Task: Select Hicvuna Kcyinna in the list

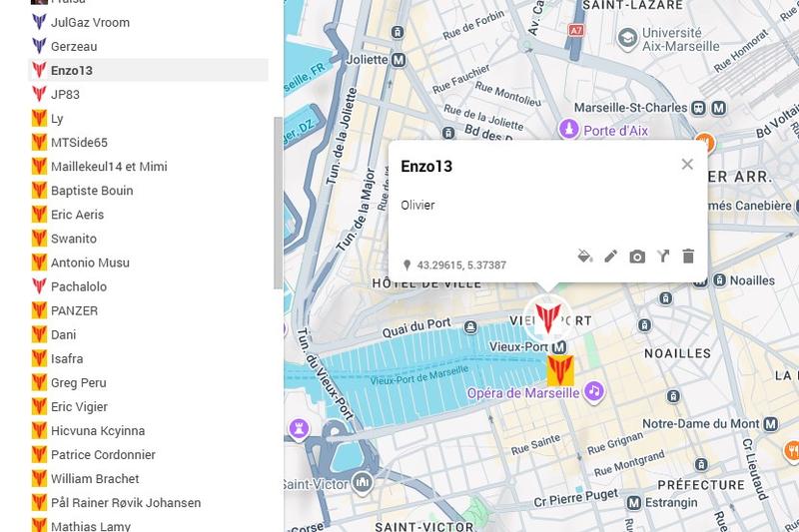Action: coord(148,431)
